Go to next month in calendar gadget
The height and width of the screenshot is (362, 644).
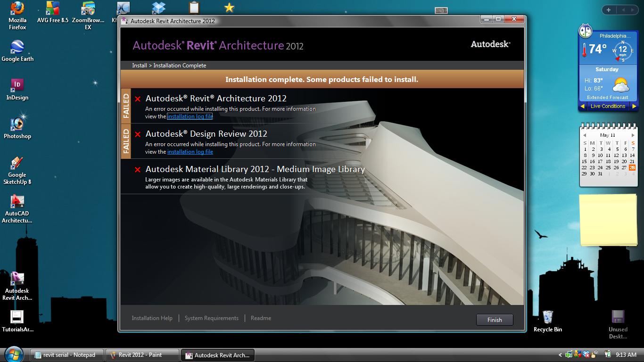tap(633, 135)
